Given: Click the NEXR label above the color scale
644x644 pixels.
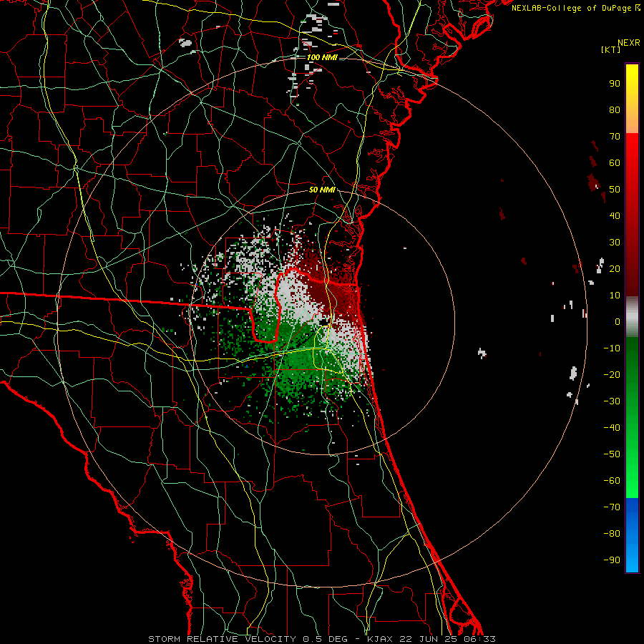Looking at the screenshot, I should click(x=629, y=43).
